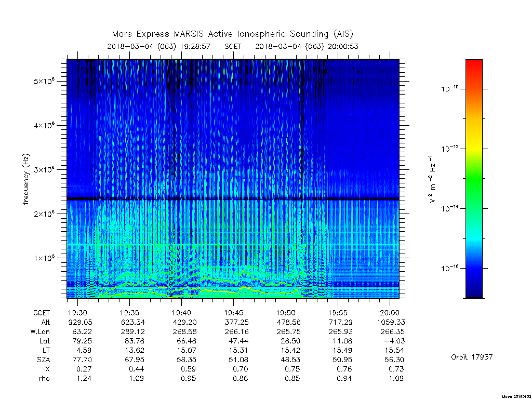The width and height of the screenshot is (532, 399).
Task: Click the 'frequency (Hz)' axis label
Action: point(26,179)
